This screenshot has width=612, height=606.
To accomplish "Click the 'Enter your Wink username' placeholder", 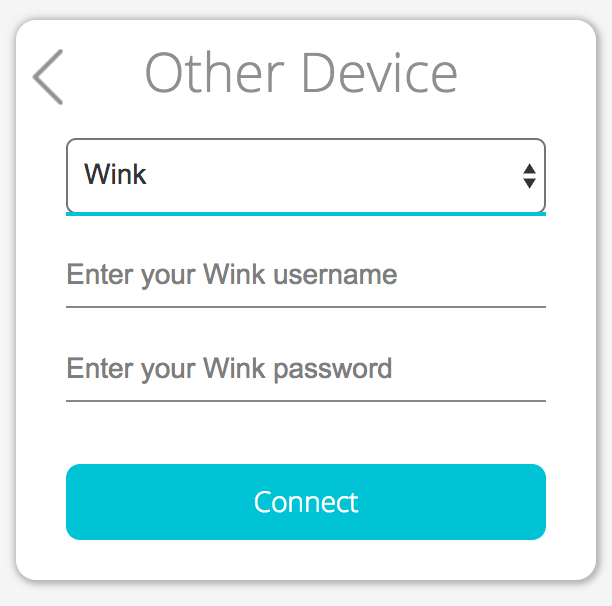I will coord(232,275).
